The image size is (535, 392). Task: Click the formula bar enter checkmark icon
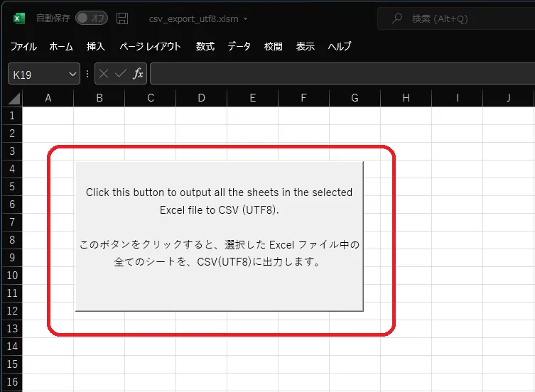[x=121, y=74]
